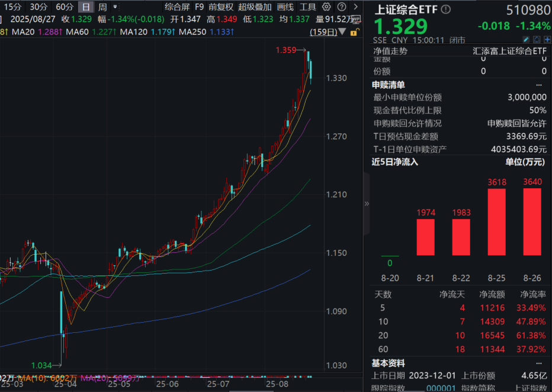The width and height of the screenshot is (552, 392).
Task: Set a price alert with the bell icon
Action: coord(536,40)
